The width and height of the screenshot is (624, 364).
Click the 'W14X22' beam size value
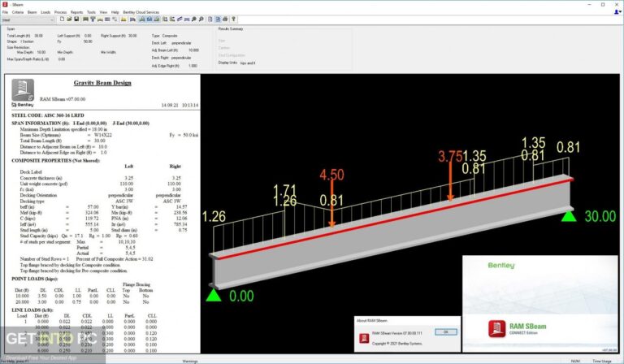[102, 135]
